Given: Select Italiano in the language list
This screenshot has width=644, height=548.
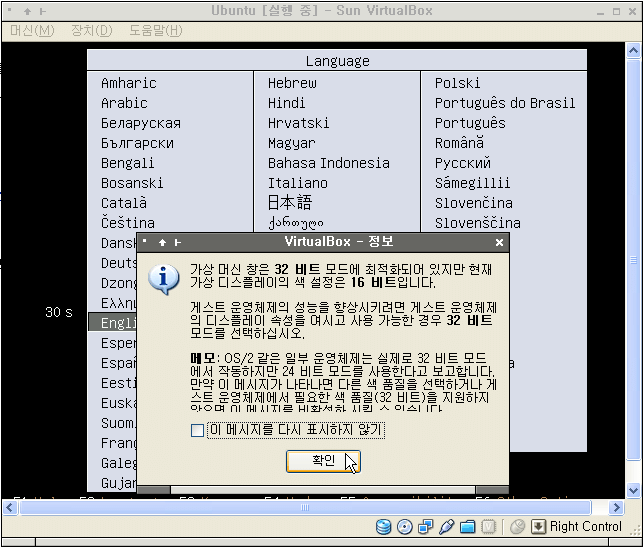Looking at the screenshot, I should (x=298, y=183).
